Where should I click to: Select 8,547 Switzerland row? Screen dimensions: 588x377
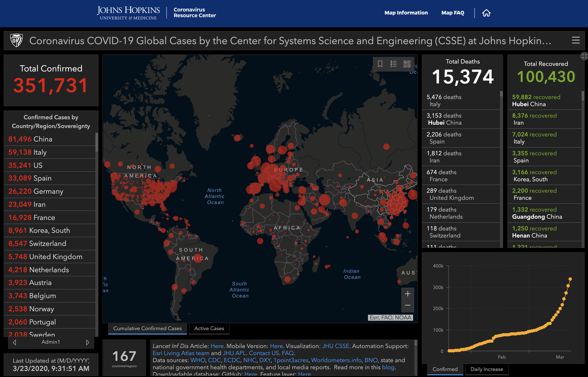[x=49, y=244]
